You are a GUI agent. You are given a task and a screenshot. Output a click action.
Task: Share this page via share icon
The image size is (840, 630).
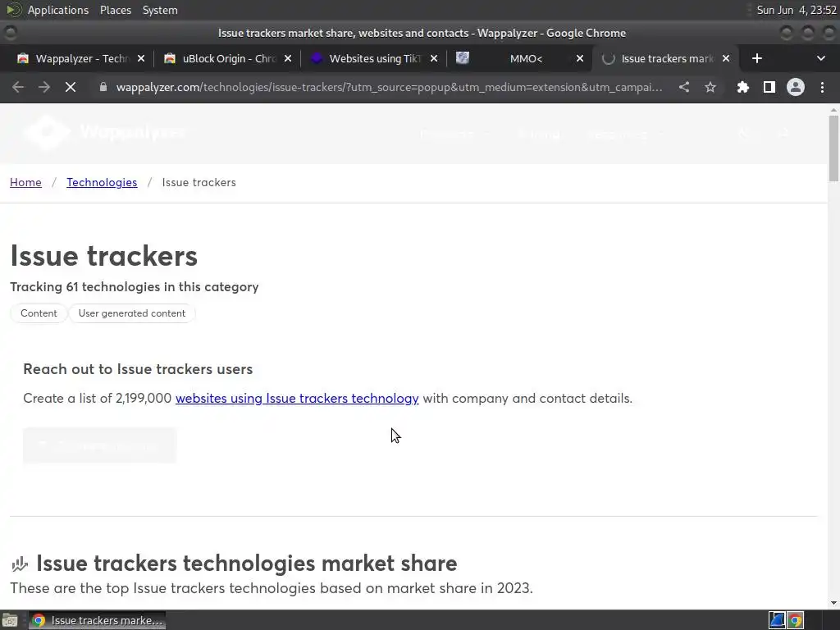pyautogui.click(x=684, y=87)
